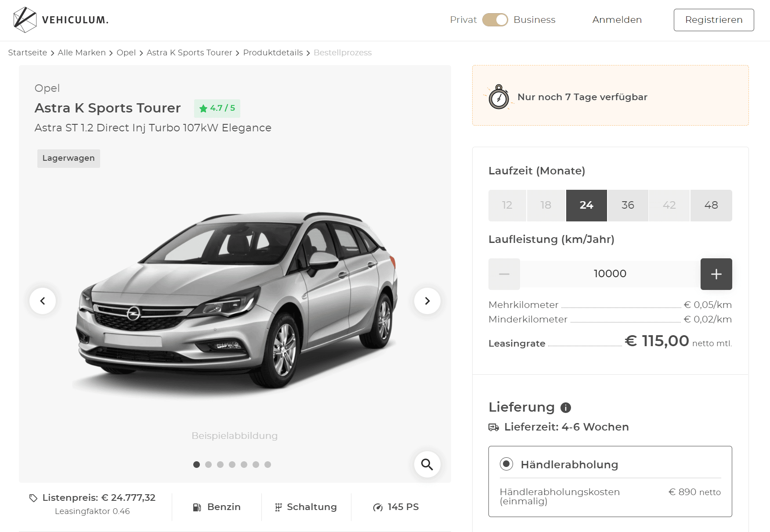Open the Opel breadcrumb link
770x532 pixels.
(126, 53)
